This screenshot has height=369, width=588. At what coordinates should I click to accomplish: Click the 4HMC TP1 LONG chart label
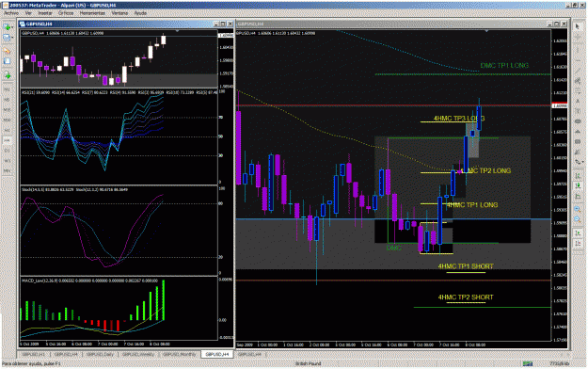tap(472, 205)
